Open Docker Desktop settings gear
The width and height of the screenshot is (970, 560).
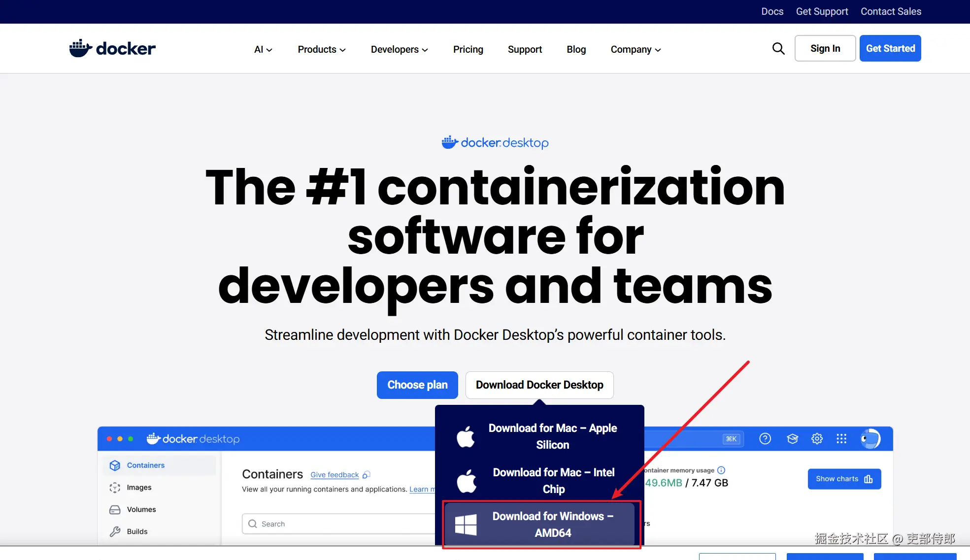(817, 438)
